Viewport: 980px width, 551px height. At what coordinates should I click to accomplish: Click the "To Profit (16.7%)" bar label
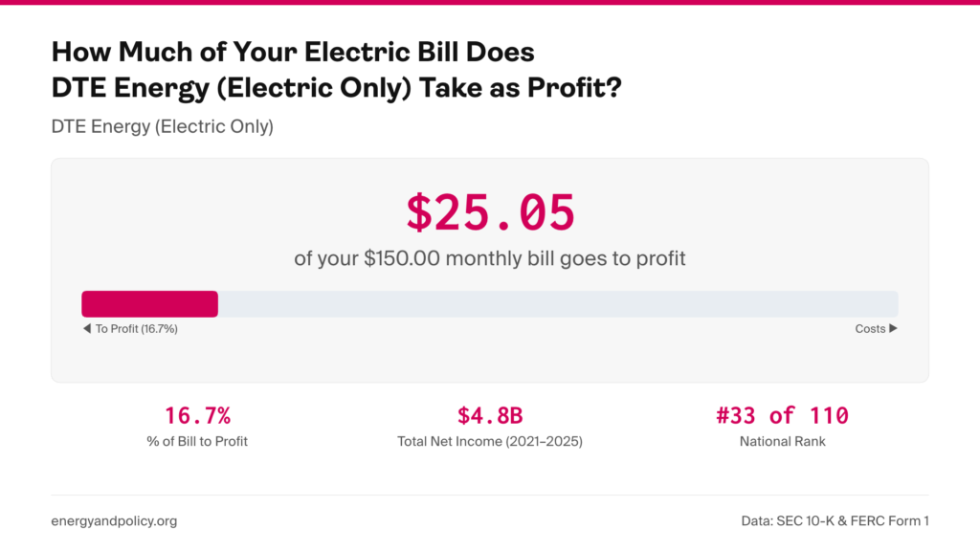tap(136, 329)
